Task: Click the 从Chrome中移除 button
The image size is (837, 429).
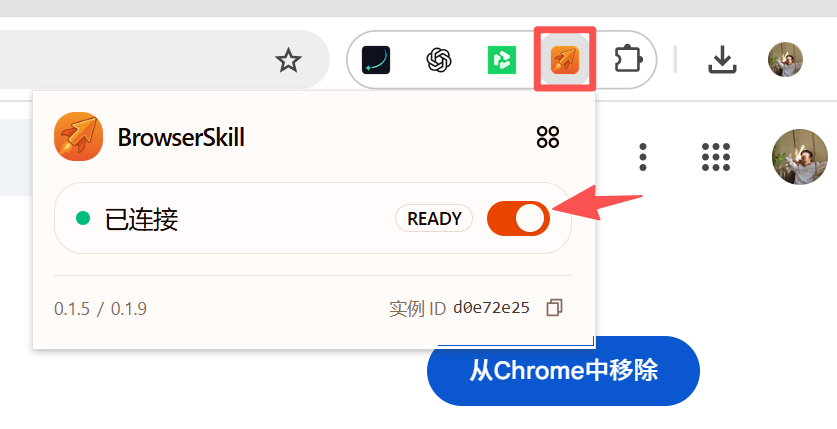Action: [563, 371]
